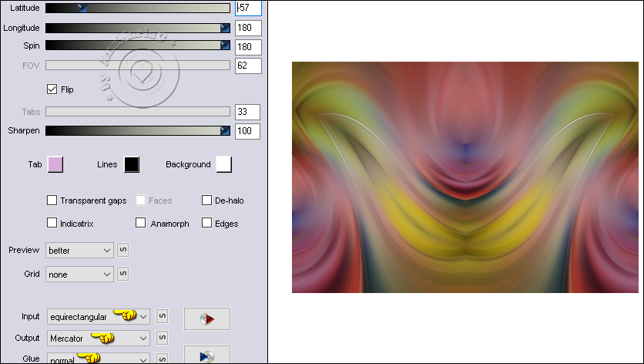Click the Sharpen value field

pos(248,132)
